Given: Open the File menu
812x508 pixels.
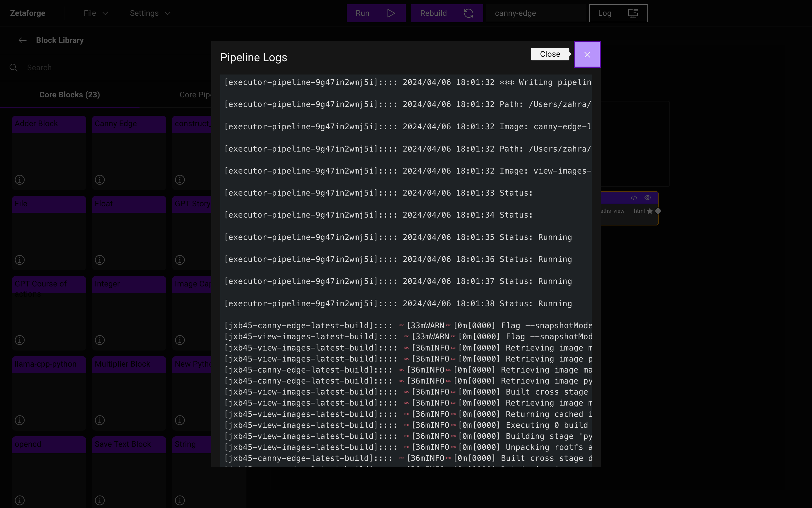Looking at the screenshot, I should pos(96,13).
